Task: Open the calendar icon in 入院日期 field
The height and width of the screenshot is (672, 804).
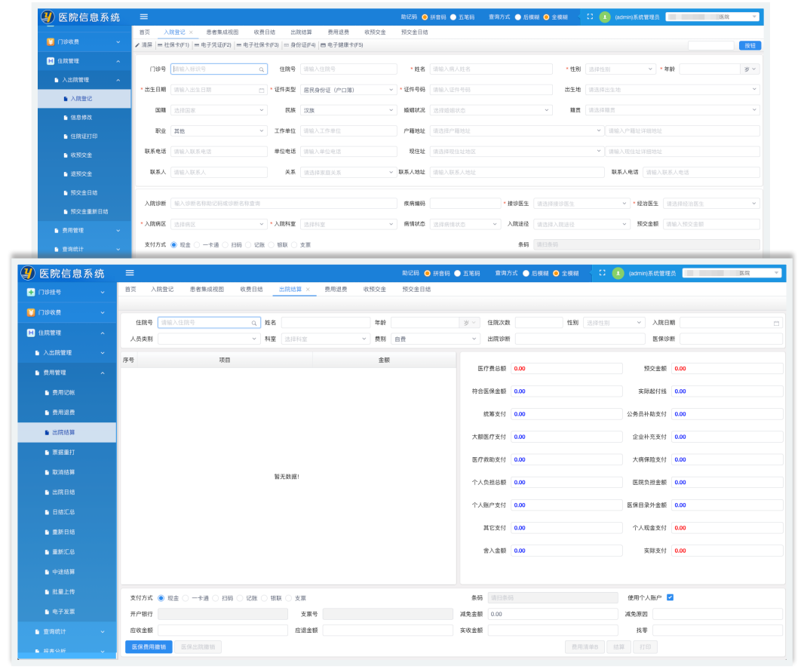Action: (x=776, y=323)
